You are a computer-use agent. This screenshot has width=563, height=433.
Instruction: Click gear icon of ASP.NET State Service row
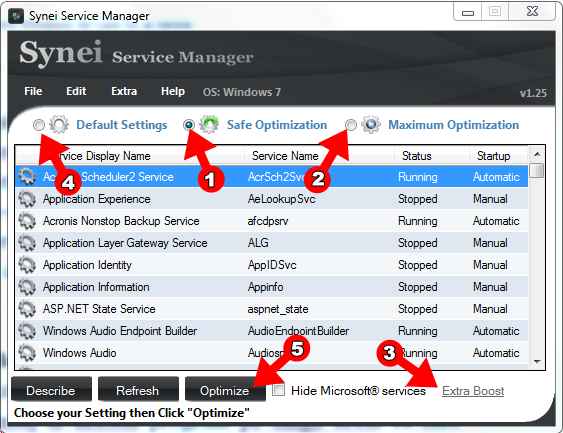point(27,309)
